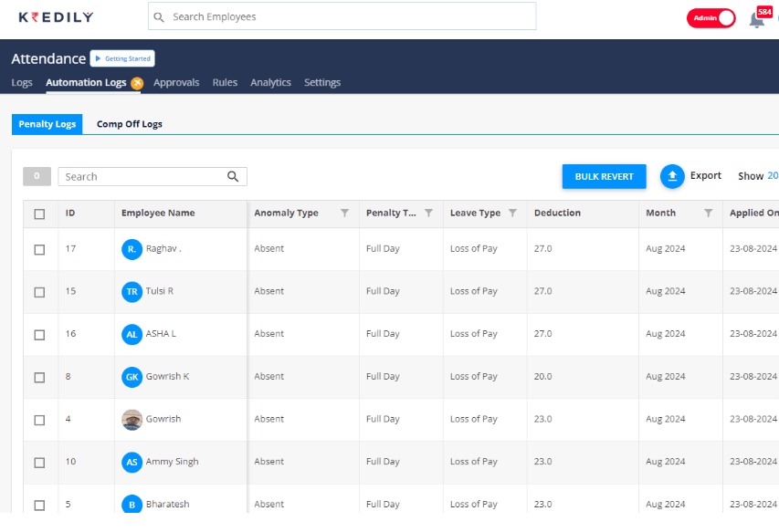Click the orange badge beside Automation Logs
Viewport: 779px width, 532px height.
(137, 83)
